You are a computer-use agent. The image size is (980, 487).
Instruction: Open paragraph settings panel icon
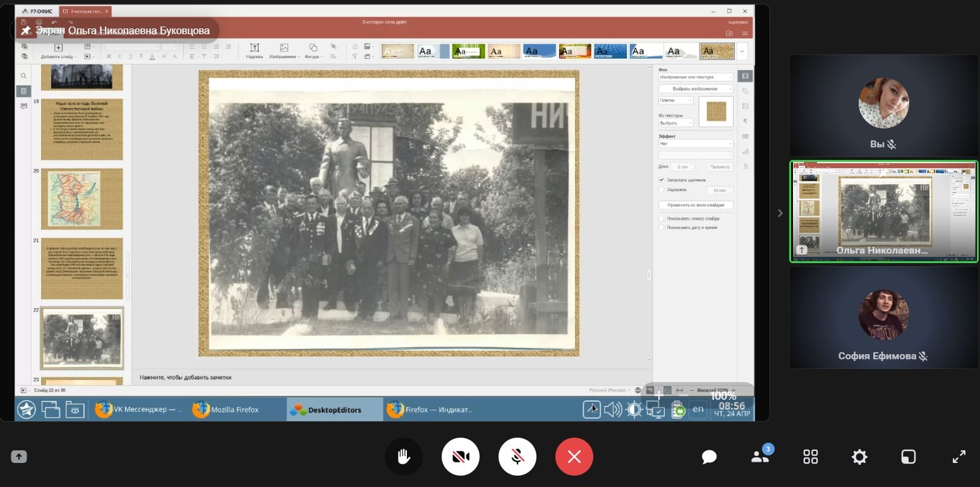745,121
